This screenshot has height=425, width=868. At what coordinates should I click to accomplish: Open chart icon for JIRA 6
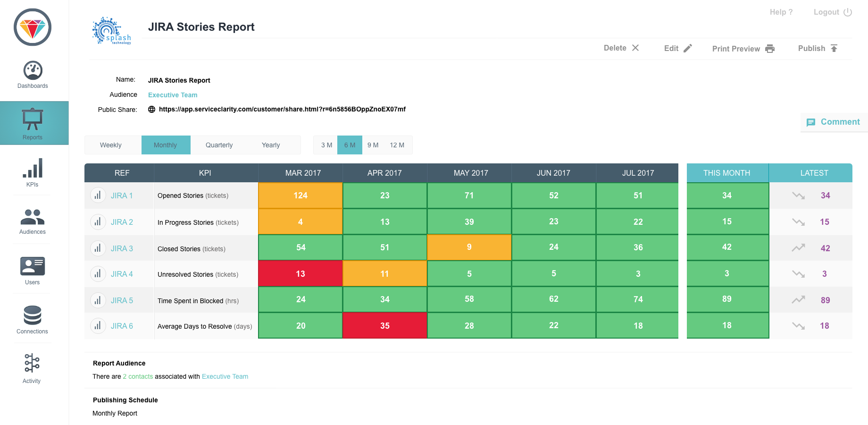pos(98,325)
